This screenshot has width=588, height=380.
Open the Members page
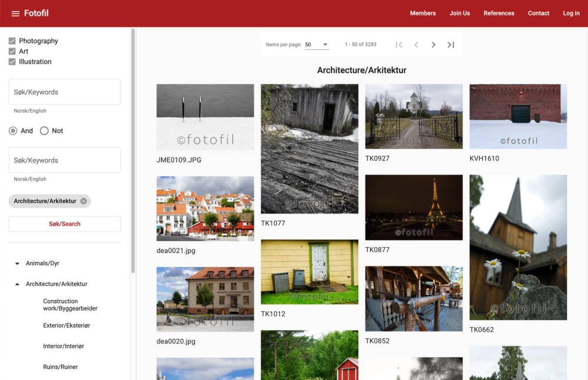[423, 14]
